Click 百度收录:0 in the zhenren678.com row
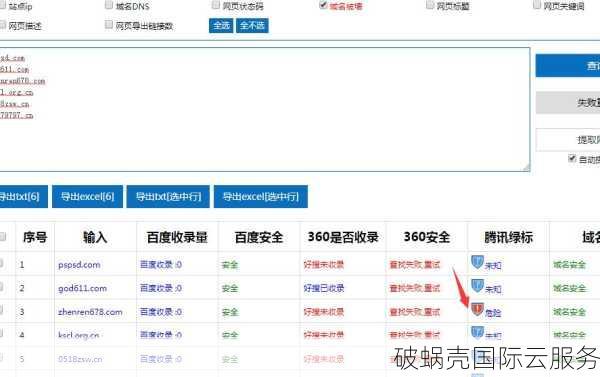This screenshot has height=377, width=600. [x=161, y=312]
